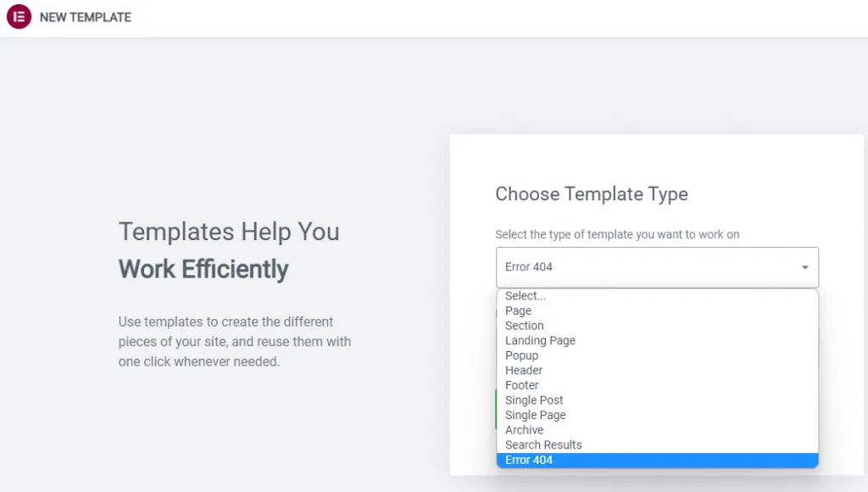Click the NEW TEMPLATE header title
The image size is (868, 492).
86,17
